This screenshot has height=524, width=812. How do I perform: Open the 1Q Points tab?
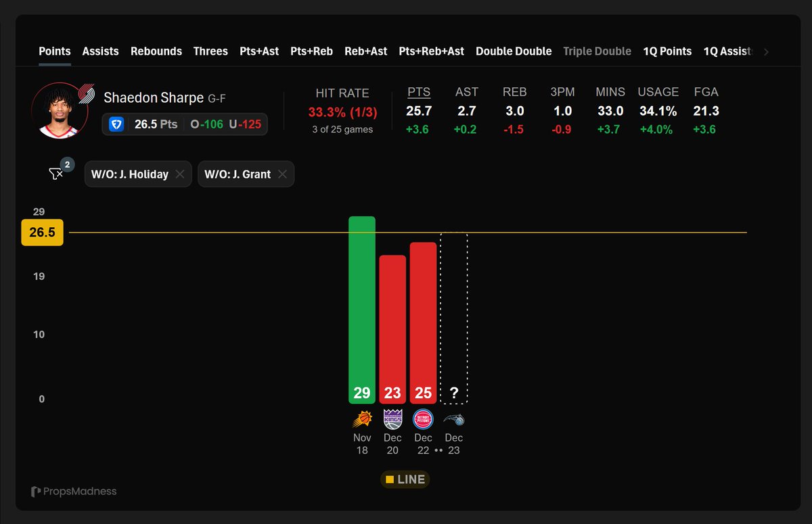point(667,51)
